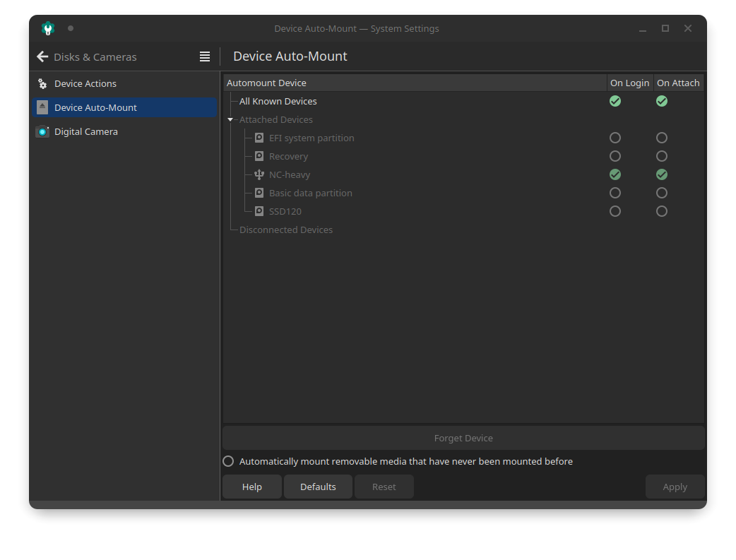
Task: Open the Device Actions settings page
Action: (85, 83)
